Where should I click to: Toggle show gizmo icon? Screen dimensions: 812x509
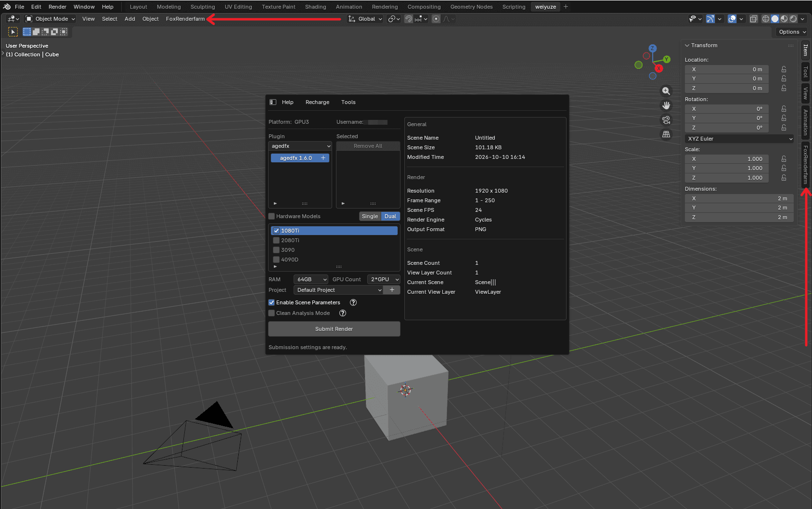tap(710, 19)
